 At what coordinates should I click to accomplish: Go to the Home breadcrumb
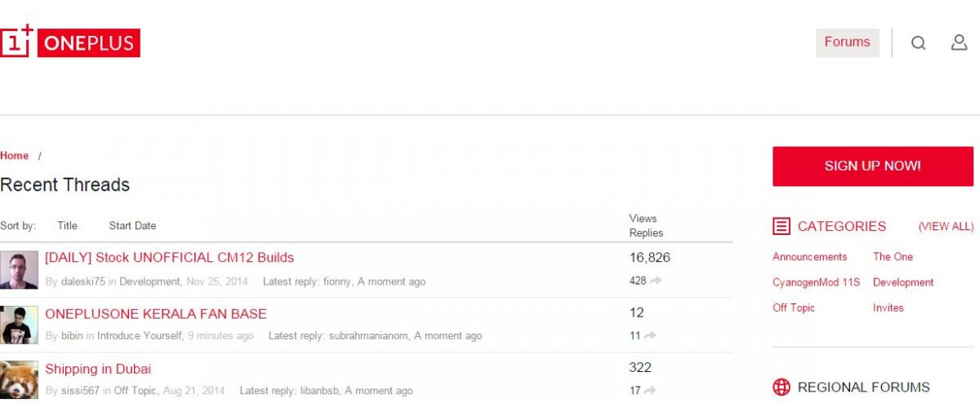15,156
